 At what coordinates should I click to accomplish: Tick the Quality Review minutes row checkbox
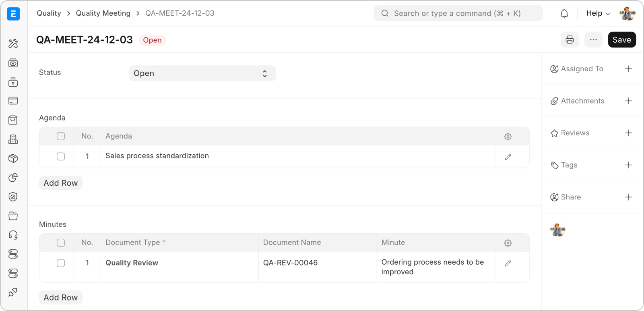(x=61, y=263)
